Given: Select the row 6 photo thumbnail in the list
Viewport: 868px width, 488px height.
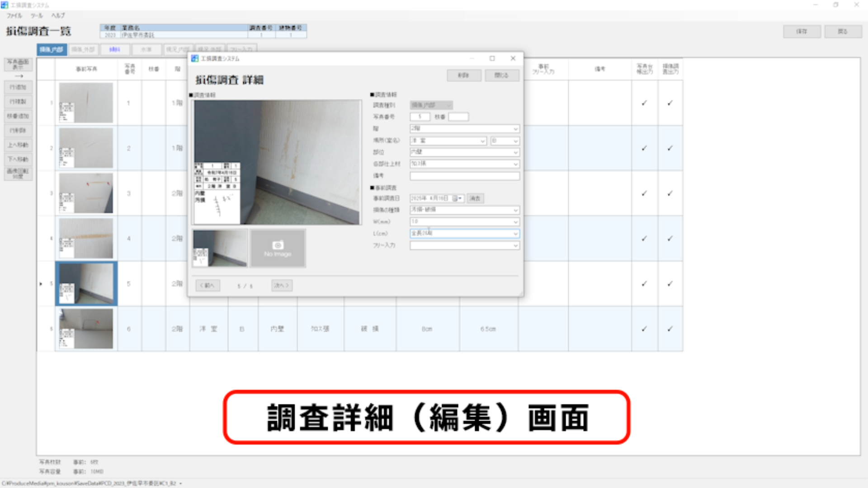Looking at the screenshot, I should [86, 329].
